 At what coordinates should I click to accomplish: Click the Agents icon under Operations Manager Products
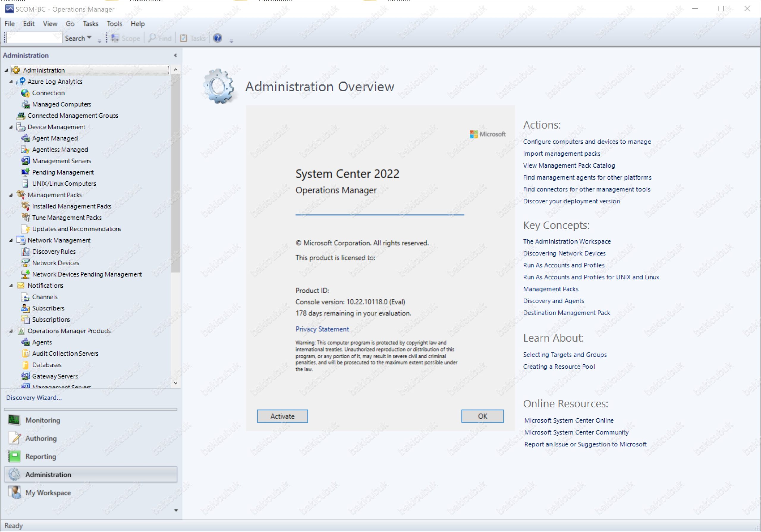pos(25,342)
